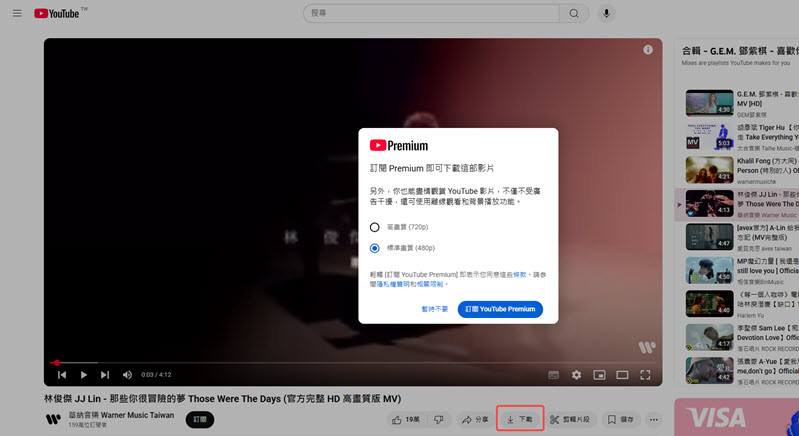The image size is (799, 436).
Task: Like the video with thumbs up
Action: pos(406,420)
